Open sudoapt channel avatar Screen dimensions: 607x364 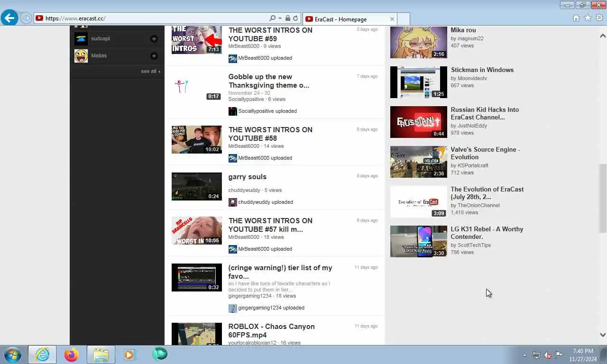coord(81,38)
